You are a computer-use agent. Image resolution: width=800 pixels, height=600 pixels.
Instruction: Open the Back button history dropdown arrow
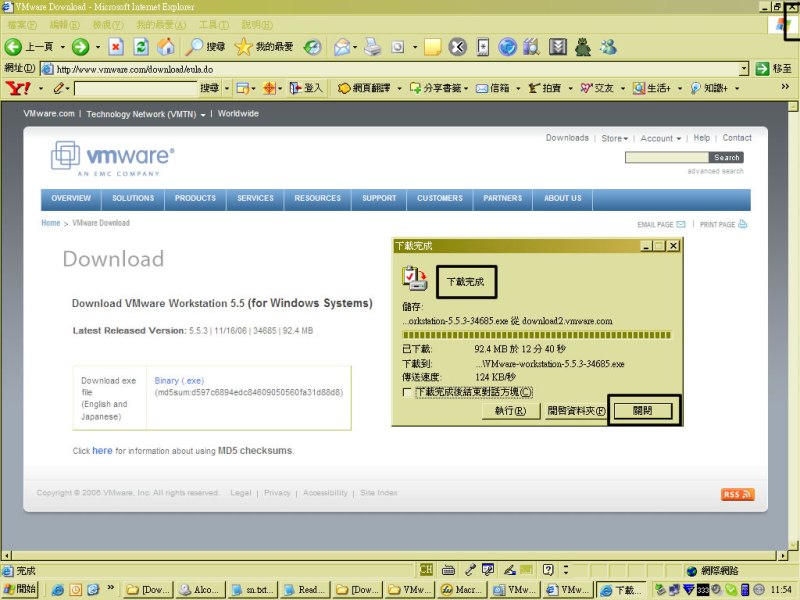tap(63, 47)
